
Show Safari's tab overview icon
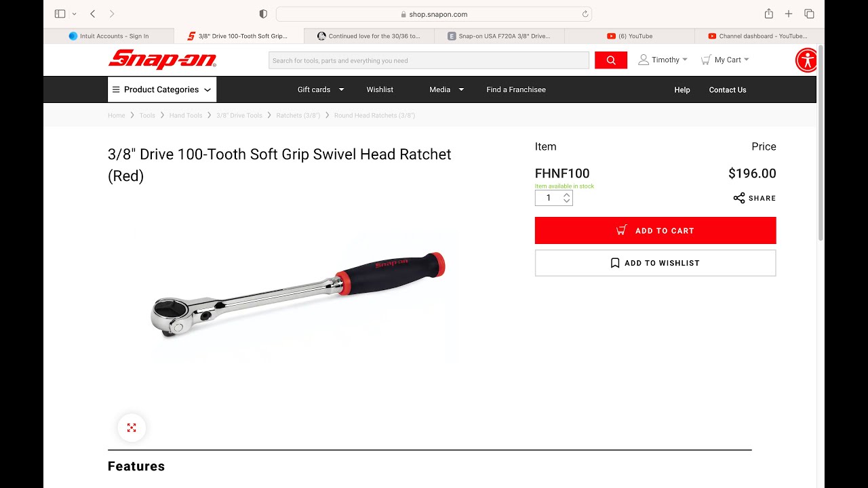pos(809,14)
